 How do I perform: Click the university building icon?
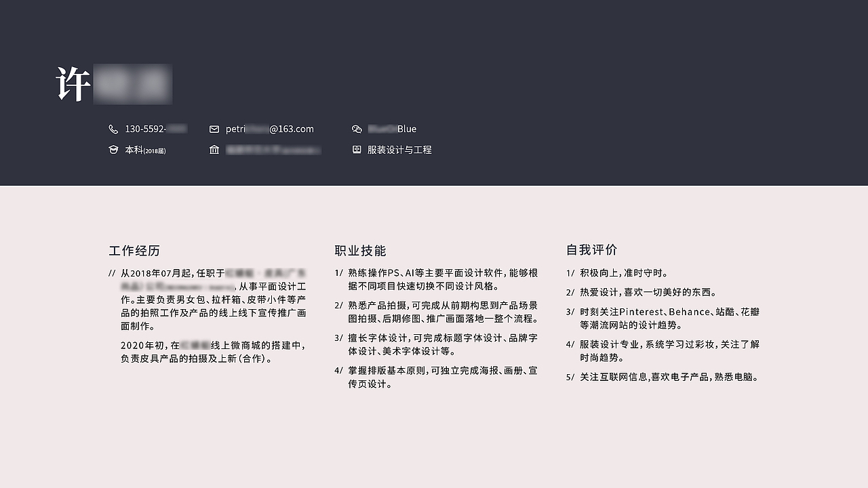point(214,149)
